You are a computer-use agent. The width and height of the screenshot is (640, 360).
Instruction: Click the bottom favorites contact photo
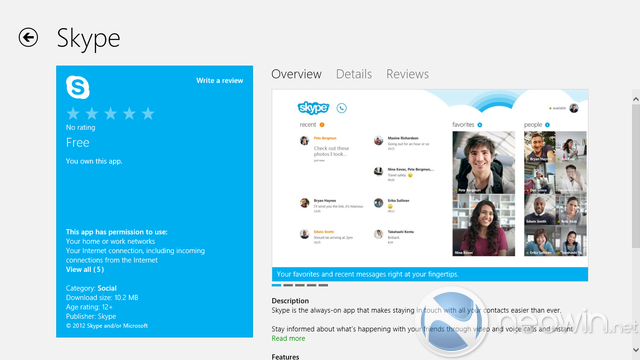484,225
